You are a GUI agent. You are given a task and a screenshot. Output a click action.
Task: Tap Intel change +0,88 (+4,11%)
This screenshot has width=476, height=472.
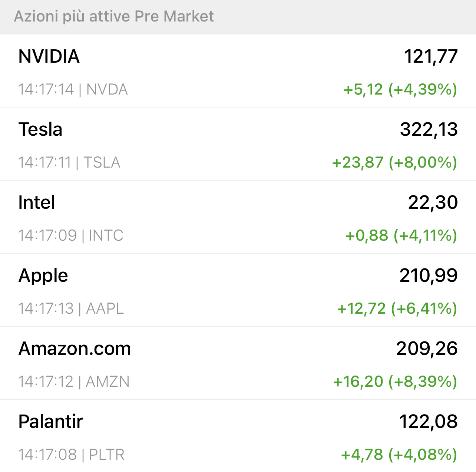401,235
